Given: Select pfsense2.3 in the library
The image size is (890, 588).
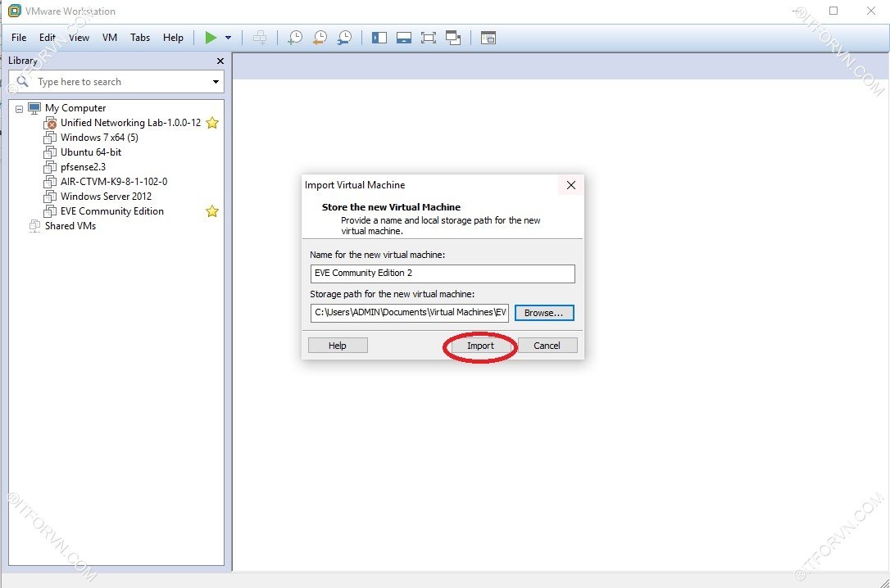Looking at the screenshot, I should 83,167.
